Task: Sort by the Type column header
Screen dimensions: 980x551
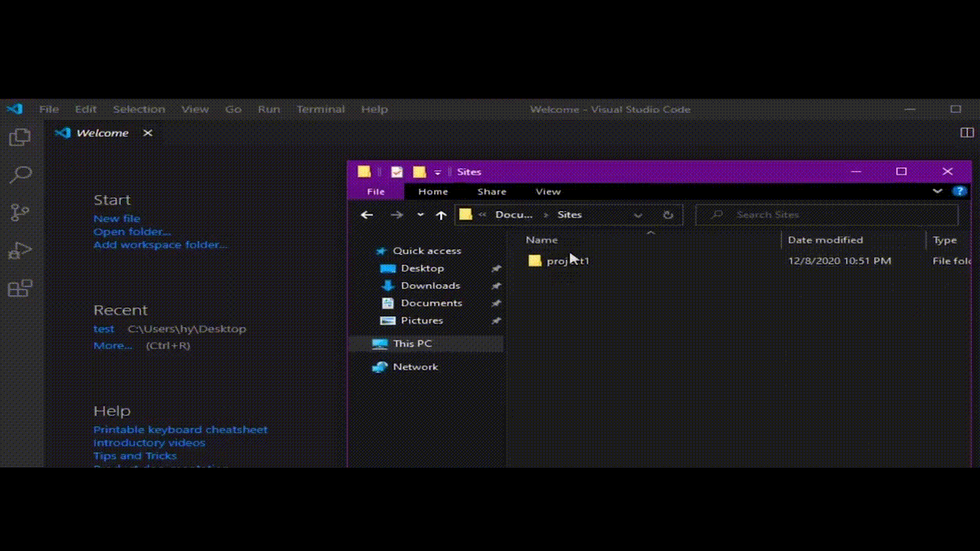Action: pyautogui.click(x=945, y=240)
